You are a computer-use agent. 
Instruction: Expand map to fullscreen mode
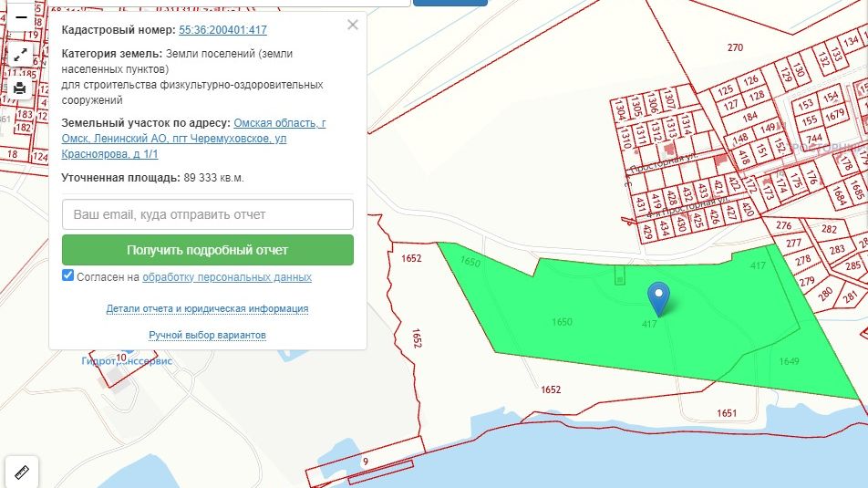click(x=20, y=55)
